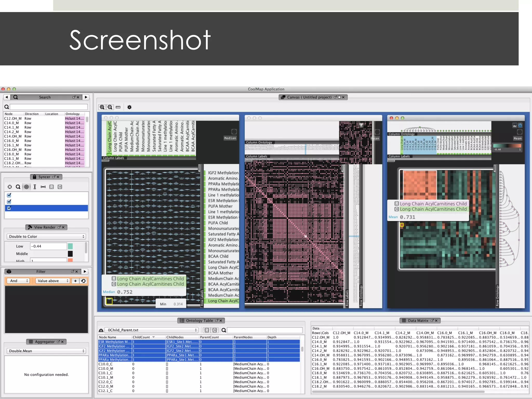Select the Data Matrix panel tab
This screenshot has width=532, height=399.
[418, 321]
